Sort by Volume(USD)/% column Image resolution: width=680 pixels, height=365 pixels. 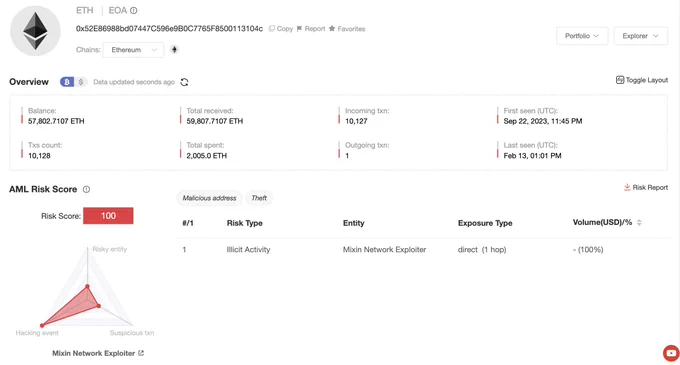(639, 223)
